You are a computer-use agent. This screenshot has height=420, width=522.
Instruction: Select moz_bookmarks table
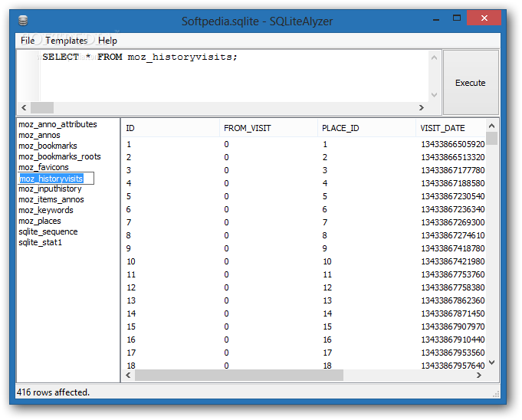tap(48, 146)
